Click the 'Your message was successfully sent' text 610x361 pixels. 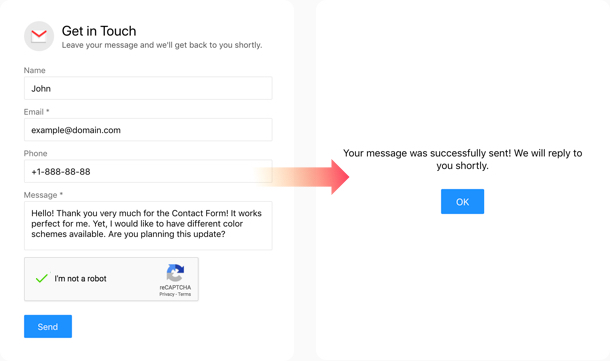tap(463, 159)
